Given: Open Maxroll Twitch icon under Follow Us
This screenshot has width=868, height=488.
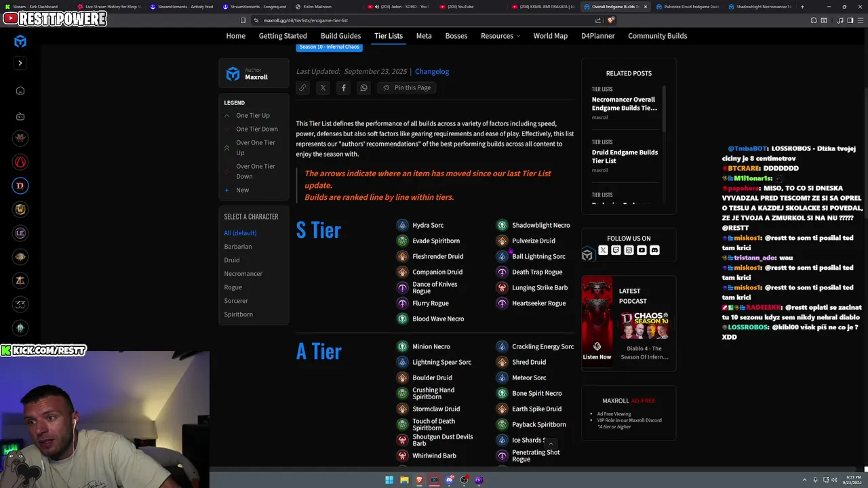Looking at the screenshot, I should click(616, 250).
